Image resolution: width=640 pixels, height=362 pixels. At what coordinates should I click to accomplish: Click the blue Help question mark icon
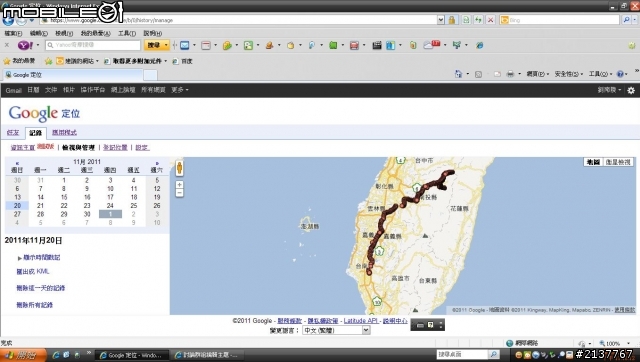coord(620,74)
